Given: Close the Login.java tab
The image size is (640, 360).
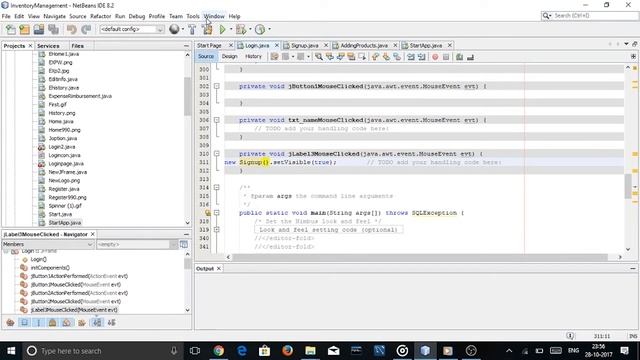Looking at the screenshot, I should click(277, 45).
